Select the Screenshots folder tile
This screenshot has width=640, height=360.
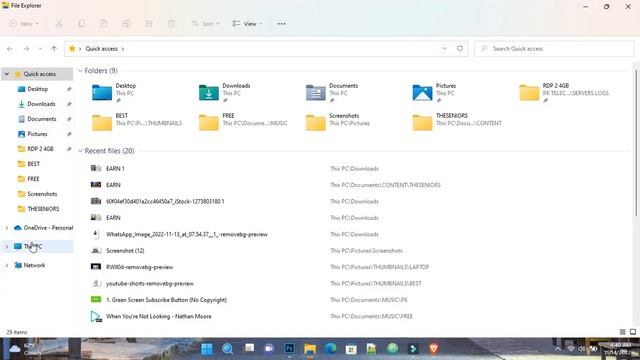(x=338, y=122)
